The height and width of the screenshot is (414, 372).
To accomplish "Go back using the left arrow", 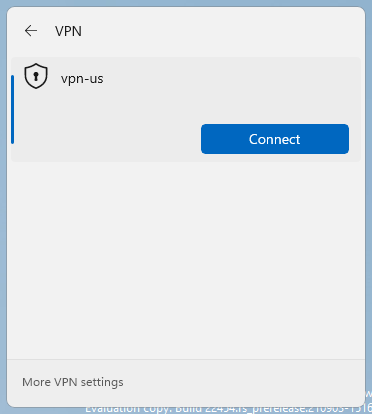I will coord(31,31).
